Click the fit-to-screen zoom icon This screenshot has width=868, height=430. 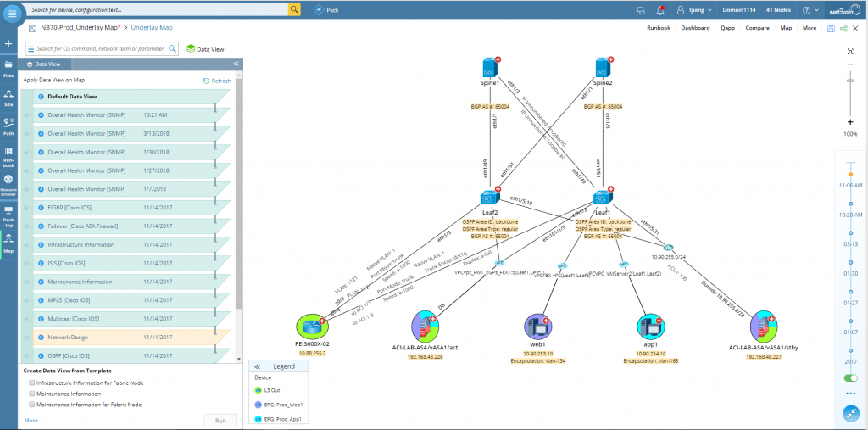(850, 51)
